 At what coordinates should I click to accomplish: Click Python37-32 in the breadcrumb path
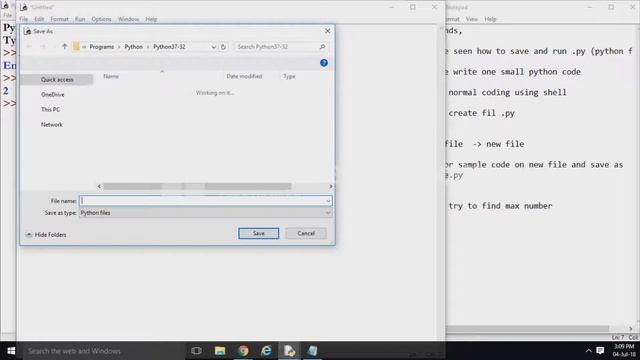pyautogui.click(x=169, y=47)
